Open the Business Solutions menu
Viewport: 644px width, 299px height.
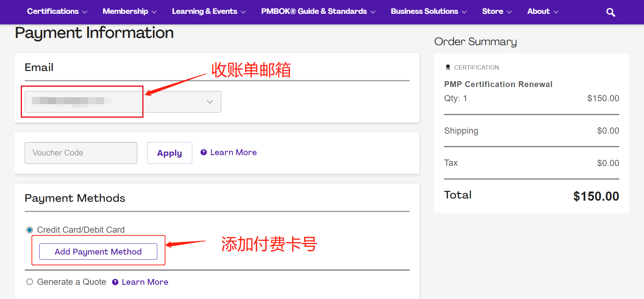[428, 12]
